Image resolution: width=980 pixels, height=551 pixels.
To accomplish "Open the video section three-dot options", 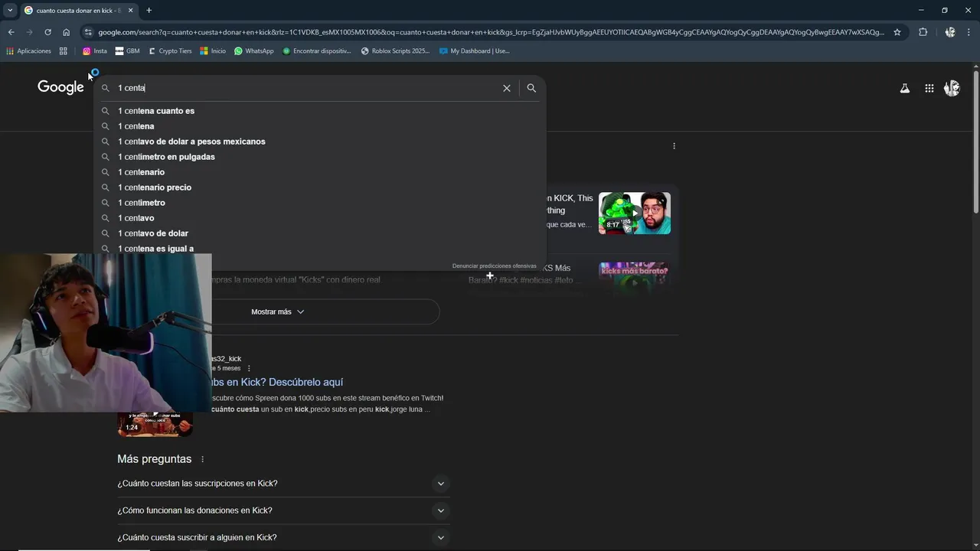I will coord(674,146).
